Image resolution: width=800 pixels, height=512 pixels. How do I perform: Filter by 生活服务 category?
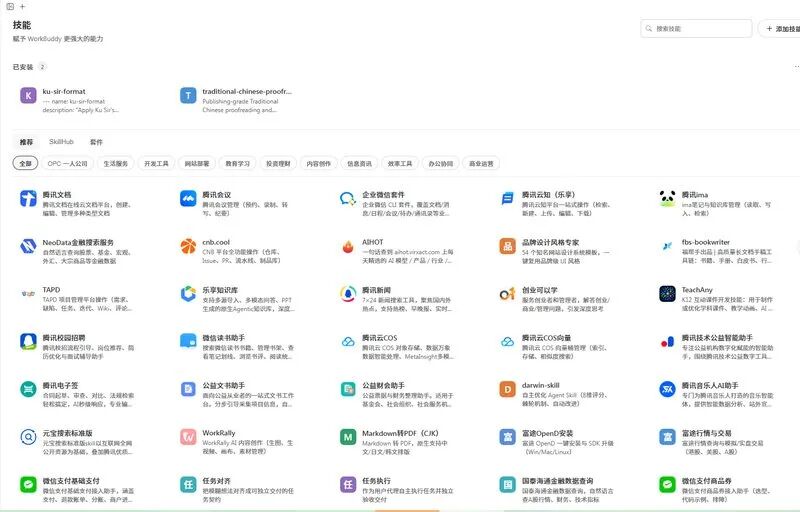click(x=116, y=164)
